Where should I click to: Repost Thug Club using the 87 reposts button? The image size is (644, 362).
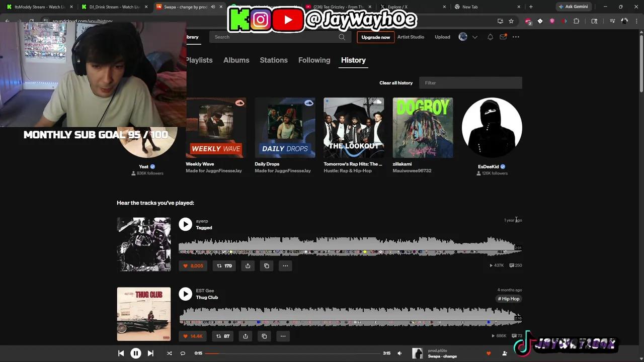coord(223,336)
